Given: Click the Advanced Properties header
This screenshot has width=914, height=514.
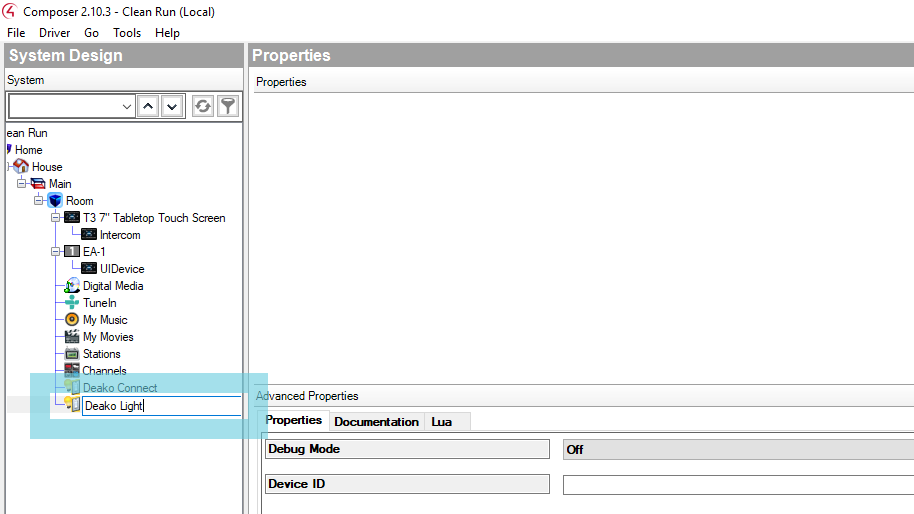Looking at the screenshot, I should click(307, 396).
